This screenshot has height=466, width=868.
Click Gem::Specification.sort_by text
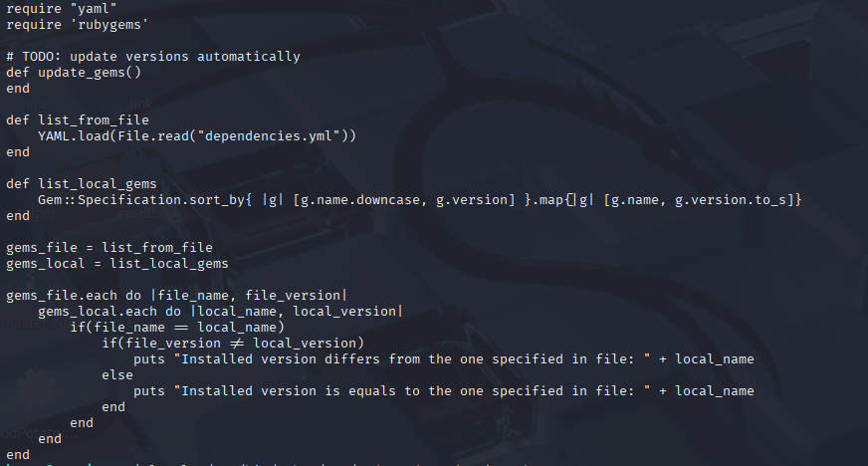tap(141, 200)
